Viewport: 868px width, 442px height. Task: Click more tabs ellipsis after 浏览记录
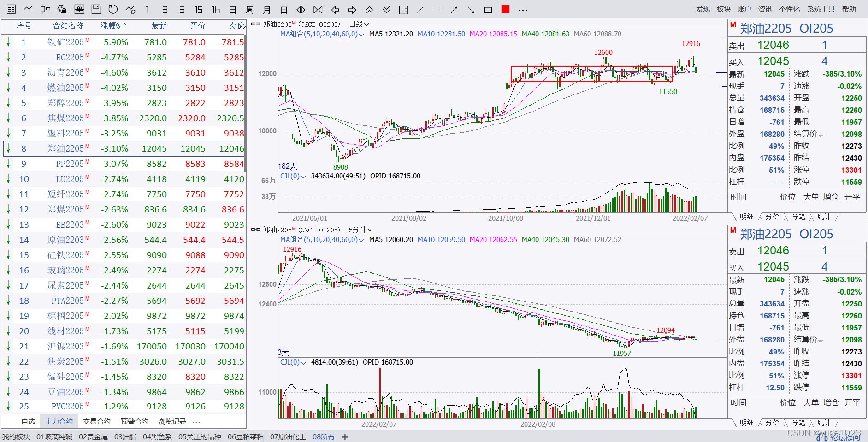coord(196,422)
